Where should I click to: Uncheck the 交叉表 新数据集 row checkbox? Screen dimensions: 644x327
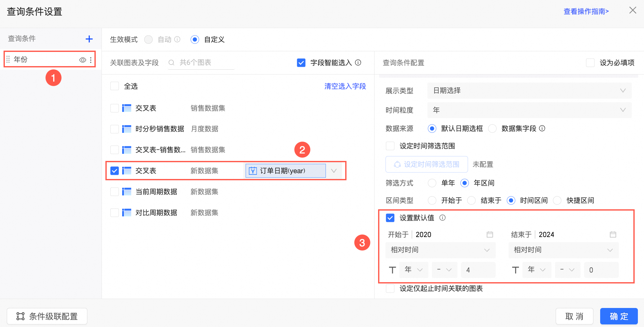[114, 171]
